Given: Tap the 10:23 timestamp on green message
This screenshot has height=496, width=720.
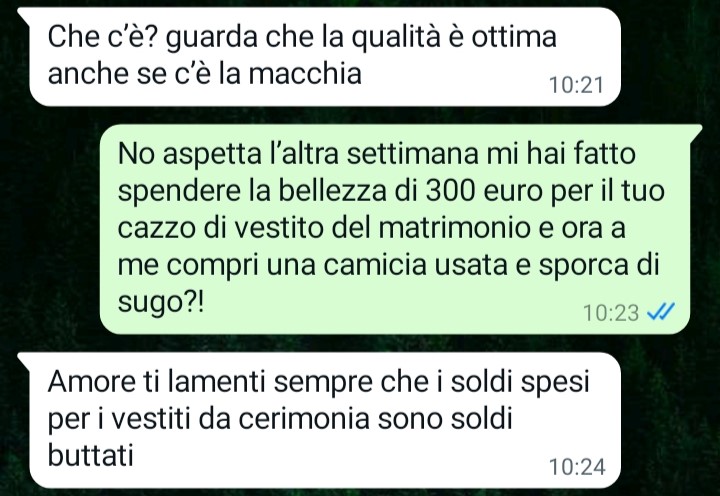Looking at the screenshot, I should 611,313.
